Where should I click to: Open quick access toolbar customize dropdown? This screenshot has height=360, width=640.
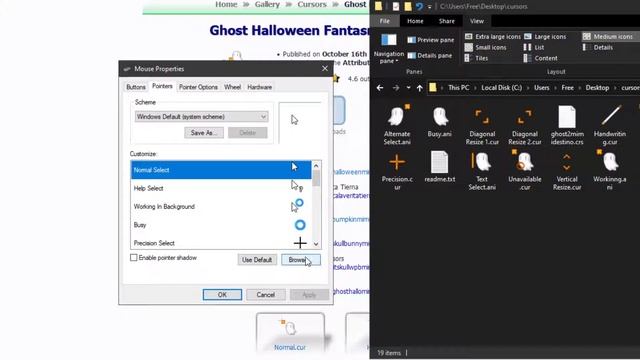click(429, 7)
